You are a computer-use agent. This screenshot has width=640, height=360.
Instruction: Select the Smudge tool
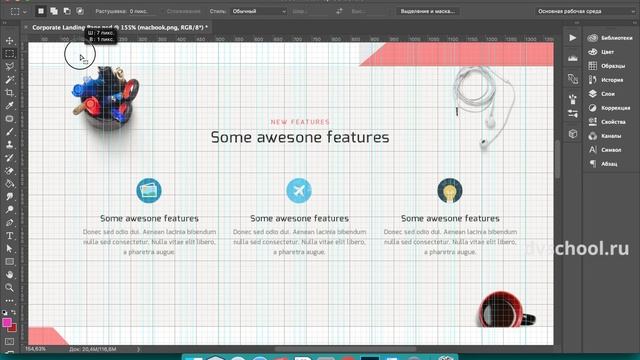[x=9, y=197]
